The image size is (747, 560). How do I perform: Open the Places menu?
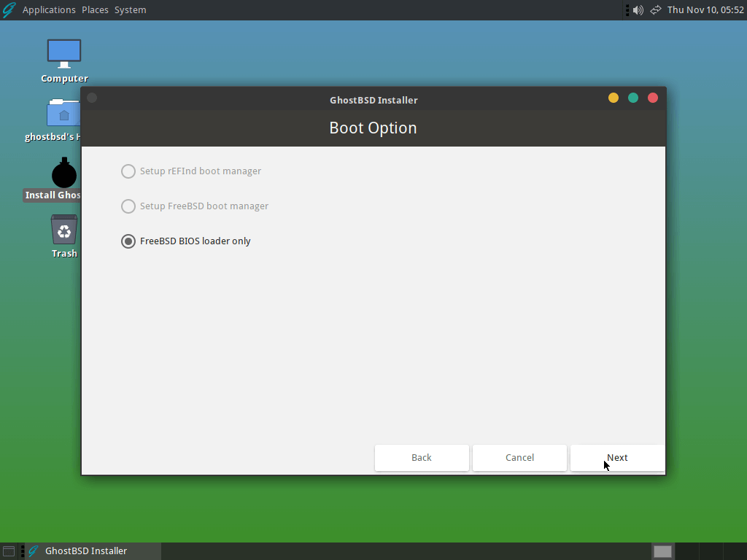(x=95, y=10)
